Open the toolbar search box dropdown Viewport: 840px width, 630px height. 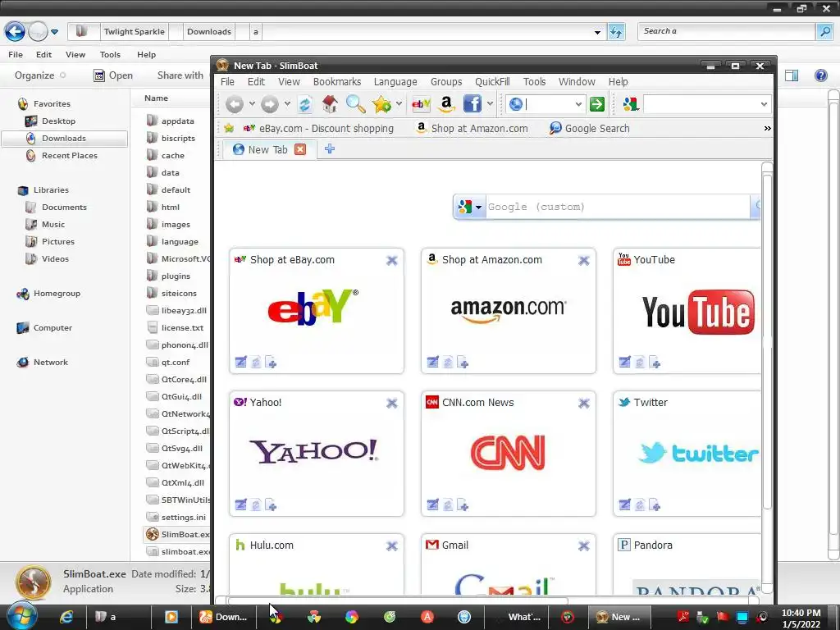764,104
